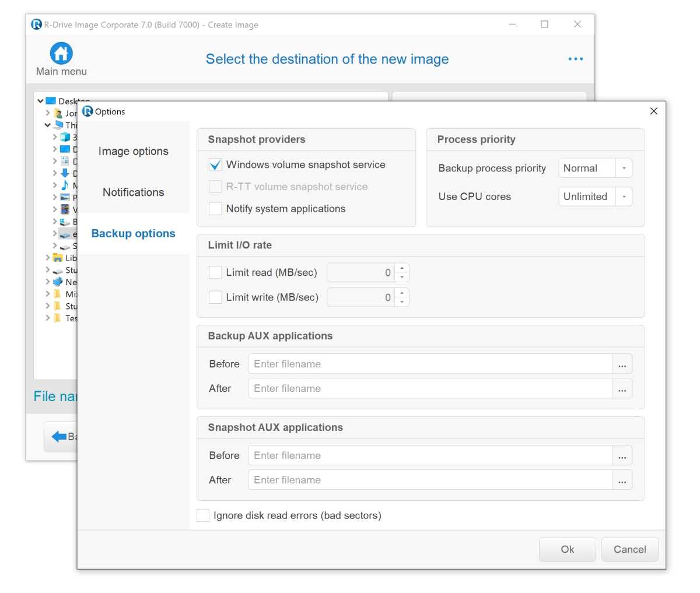Increase Limit read value with up arrow
The width and height of the screenshot is (700, 593).
pyautogui.click(x=402, y=268)
